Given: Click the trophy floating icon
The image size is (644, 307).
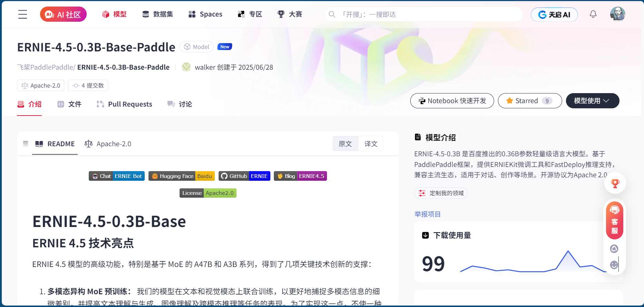Looking at the screenshot, I should [615, 183].
